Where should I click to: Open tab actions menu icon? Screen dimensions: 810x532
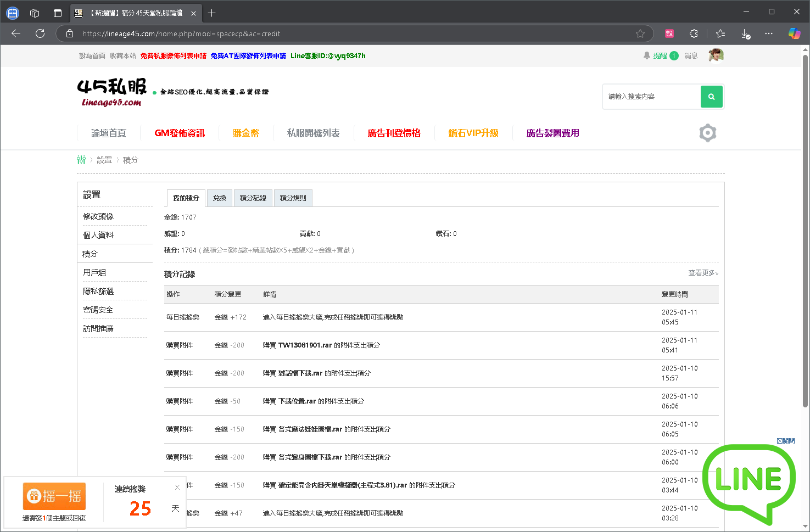click(58, 13)
